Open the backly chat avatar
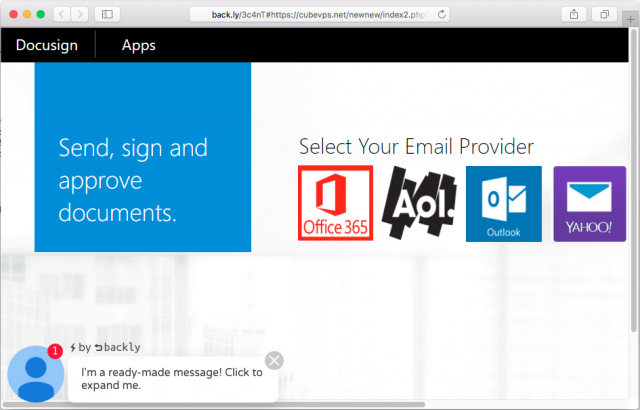Image resolution: width=640 pixels, height=410 pixels. point(36,374)
